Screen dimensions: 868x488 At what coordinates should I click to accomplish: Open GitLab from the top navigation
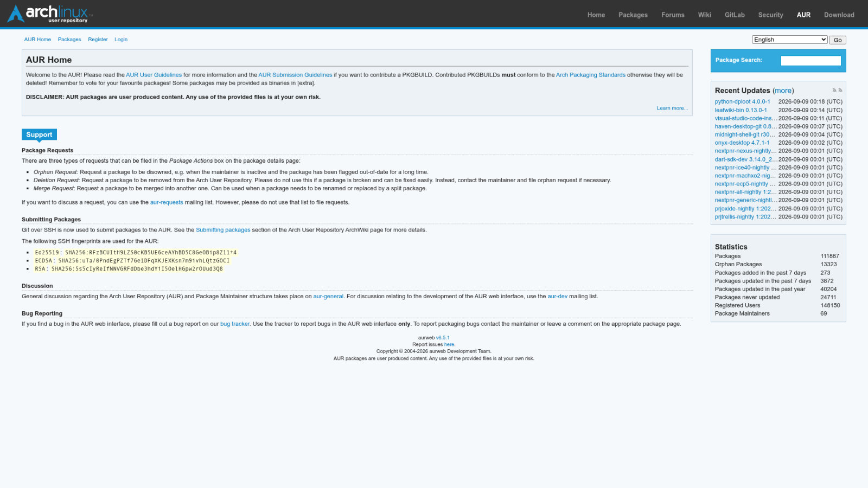coord(735,15)
